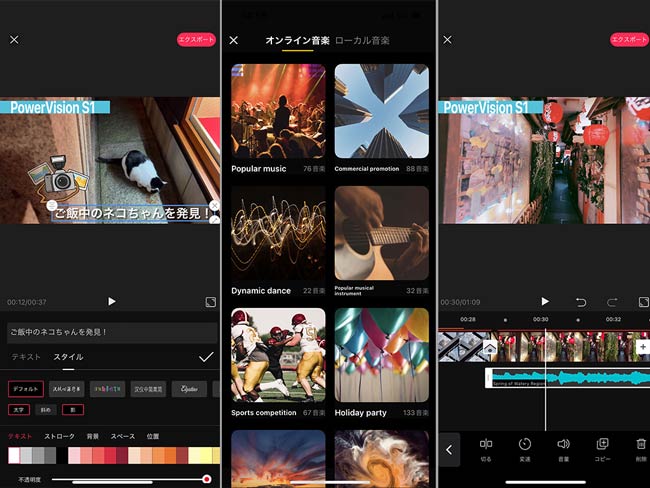
Task: Delete the track with trash icon
Action: (x=641, y=449)
